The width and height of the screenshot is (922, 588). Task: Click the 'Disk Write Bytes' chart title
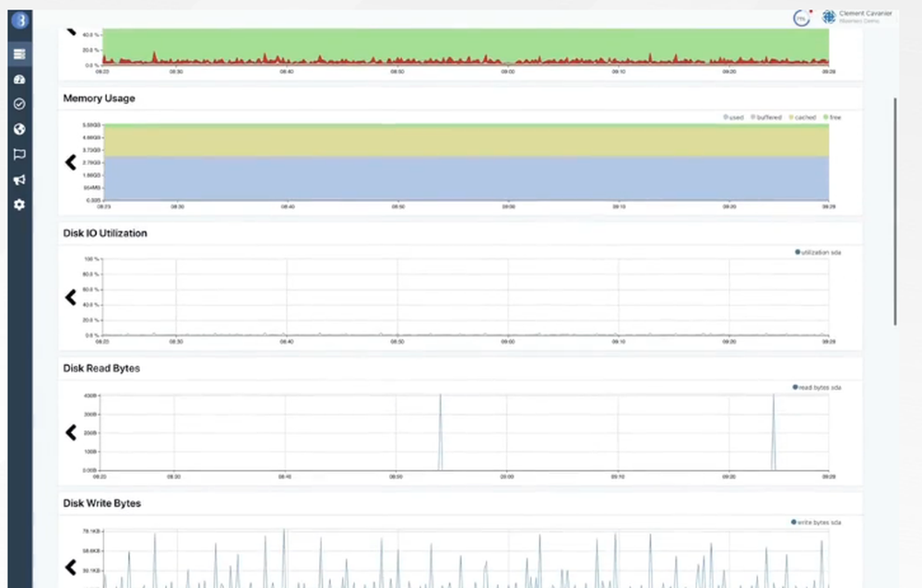point(101,503)
